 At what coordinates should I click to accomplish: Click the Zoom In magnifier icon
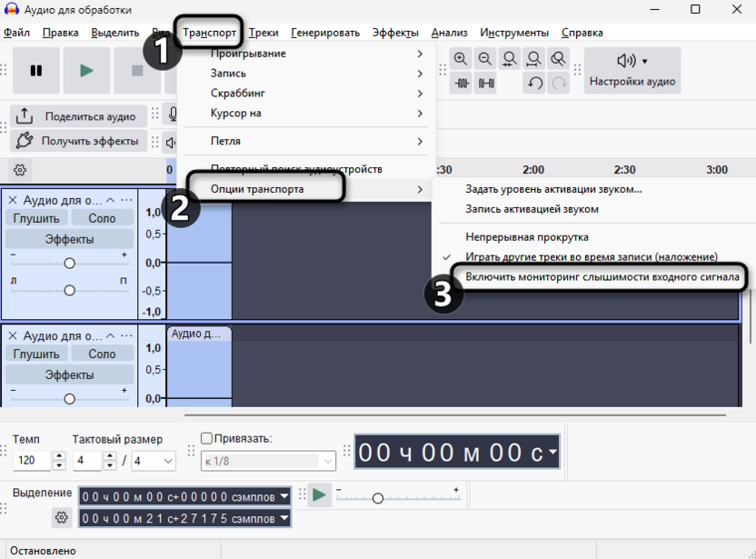pos(461,59)
